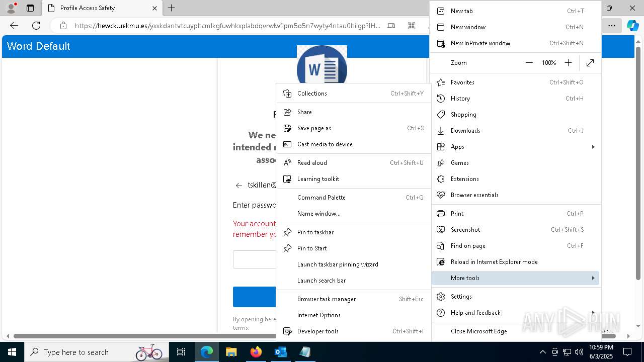Click the New InPrivate window icon
This screenshot has height=362, width=644.
point(441,43)
